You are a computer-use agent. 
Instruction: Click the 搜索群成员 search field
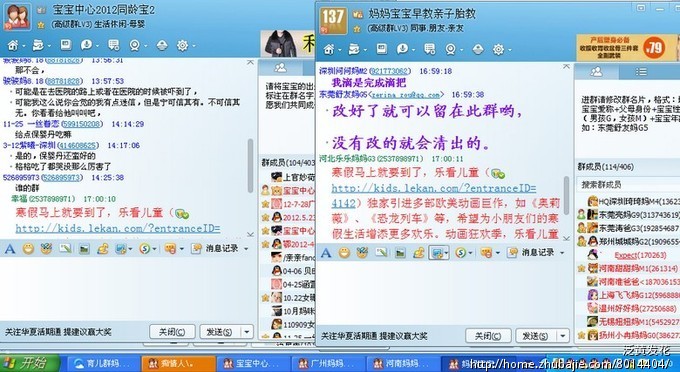coord(628,185)
